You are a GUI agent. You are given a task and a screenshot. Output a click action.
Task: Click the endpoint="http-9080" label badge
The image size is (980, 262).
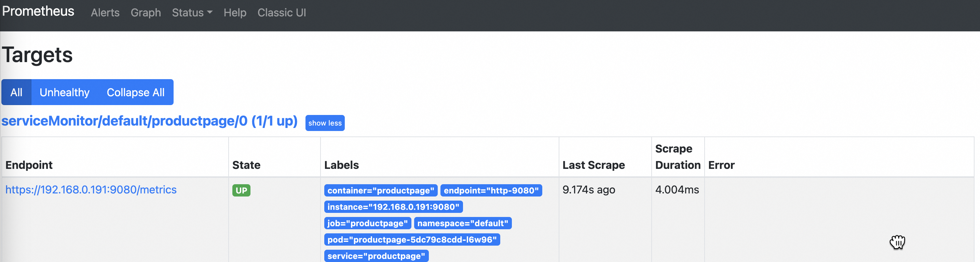coord(491,190)
